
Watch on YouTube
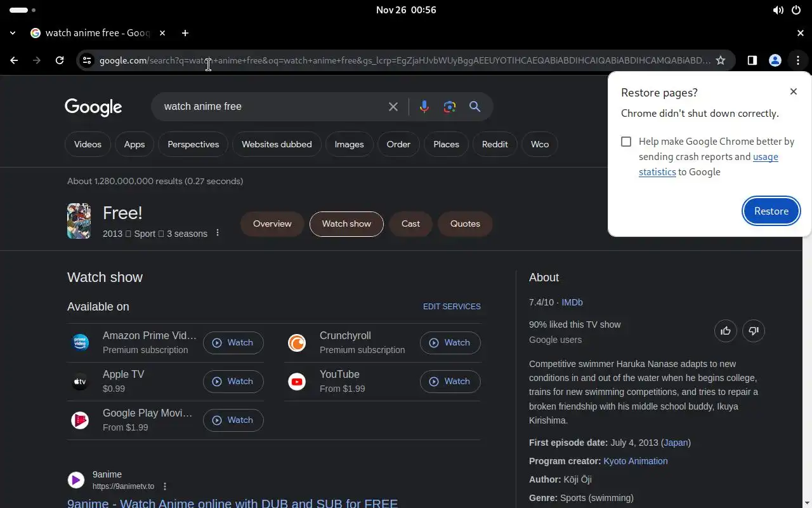click(450, 382)
